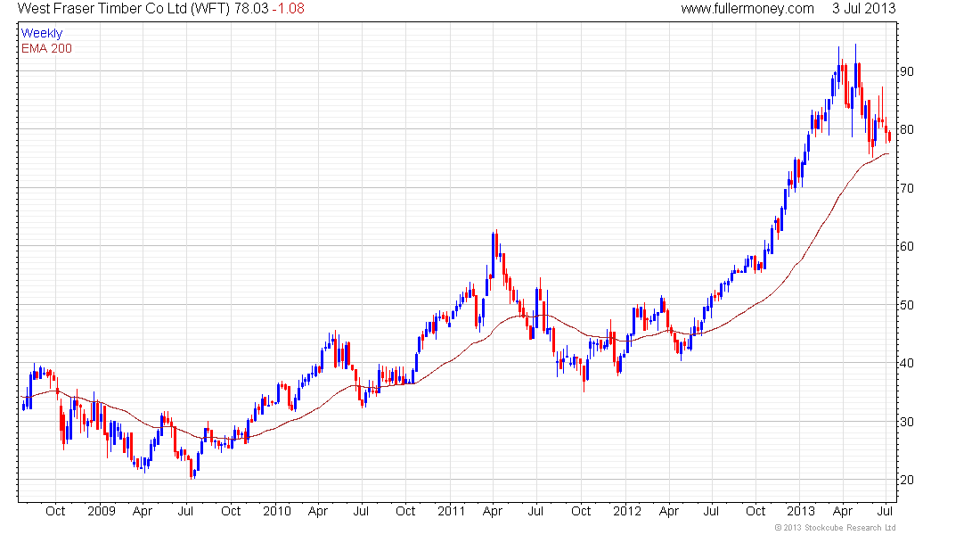Click the 'Oct' label just before 2011
This screenshot has width=980, height=535.
[x=405, y=511]
